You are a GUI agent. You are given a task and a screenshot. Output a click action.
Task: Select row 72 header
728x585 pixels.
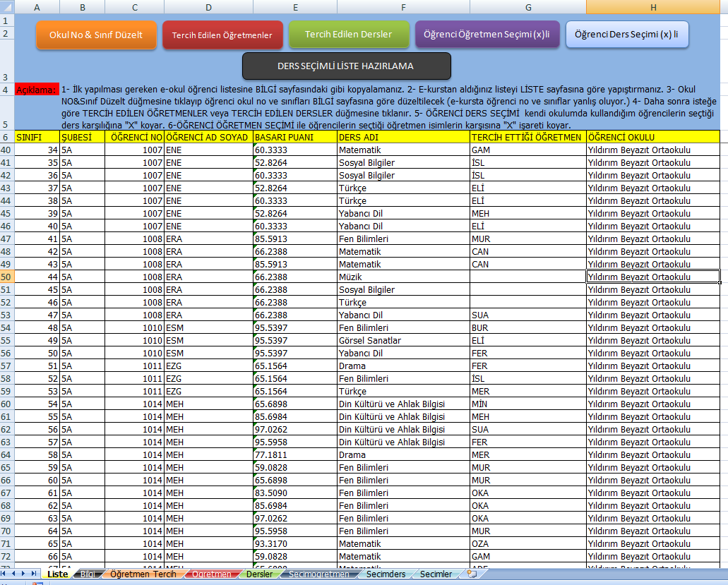pos(7,556)
